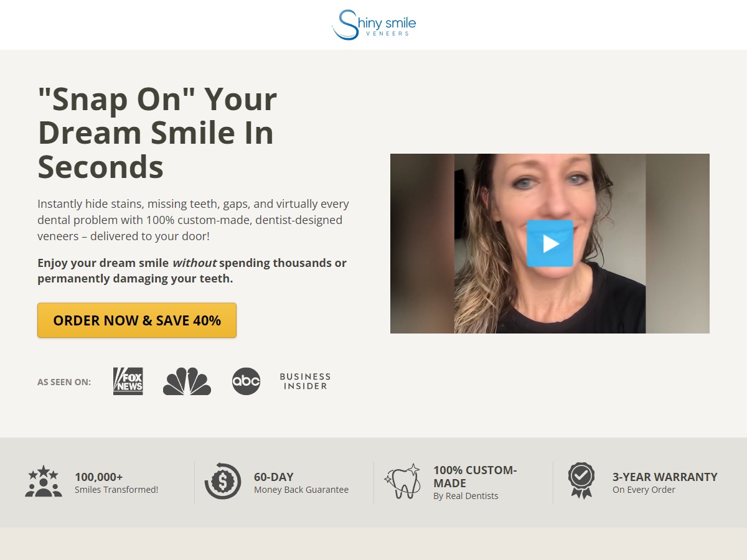
Task: Click the "Snap On Your Dream Smile" headline
Action: [x=157, y=133]
